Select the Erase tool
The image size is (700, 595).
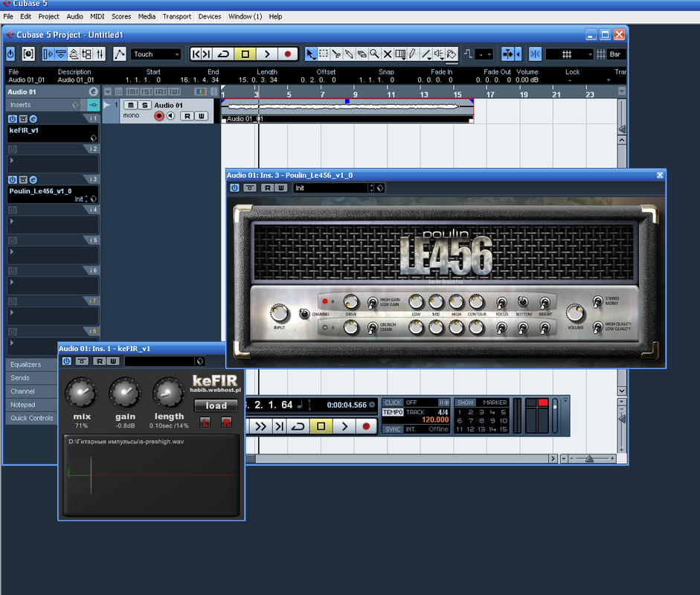tap(362, 54)
